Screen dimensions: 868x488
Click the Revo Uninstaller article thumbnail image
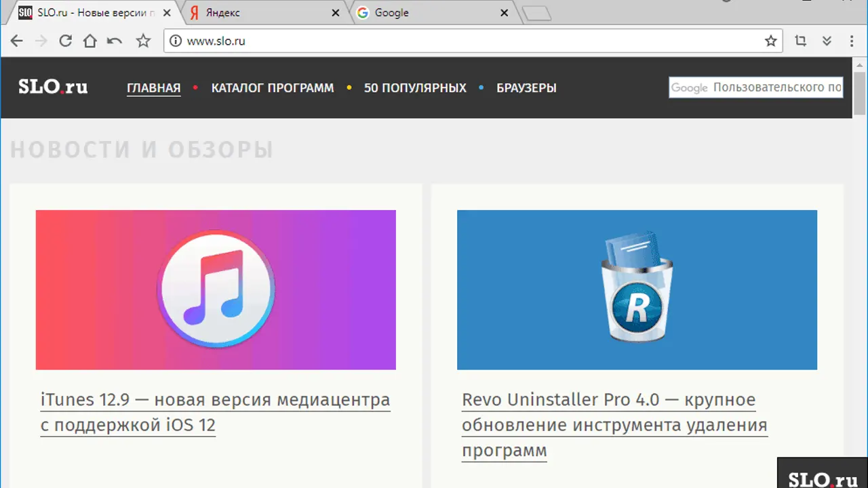click(x=637, y=289)
